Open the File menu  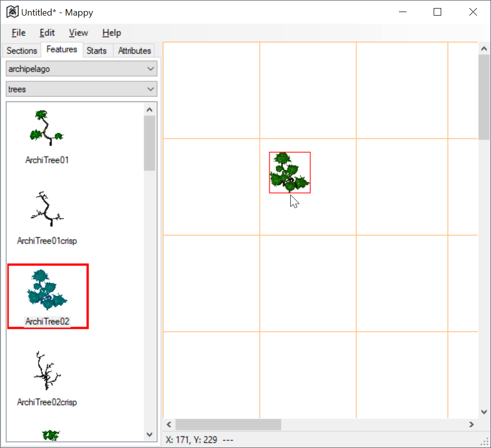coord(19,33)
